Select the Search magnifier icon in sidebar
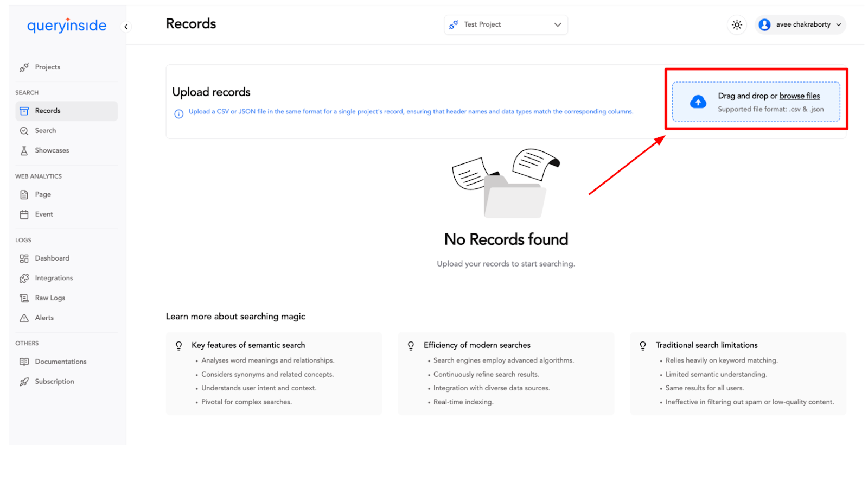 pos(24,131)
